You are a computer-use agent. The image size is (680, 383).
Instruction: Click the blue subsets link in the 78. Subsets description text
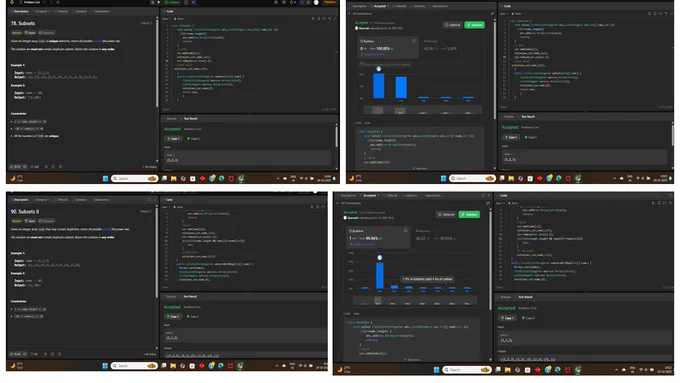pos(97,41)
